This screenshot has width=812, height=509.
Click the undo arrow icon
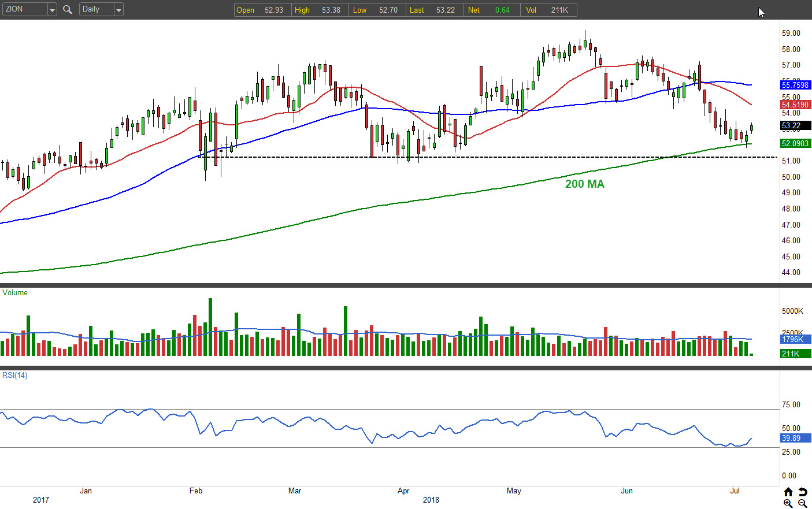click(803, 492)
